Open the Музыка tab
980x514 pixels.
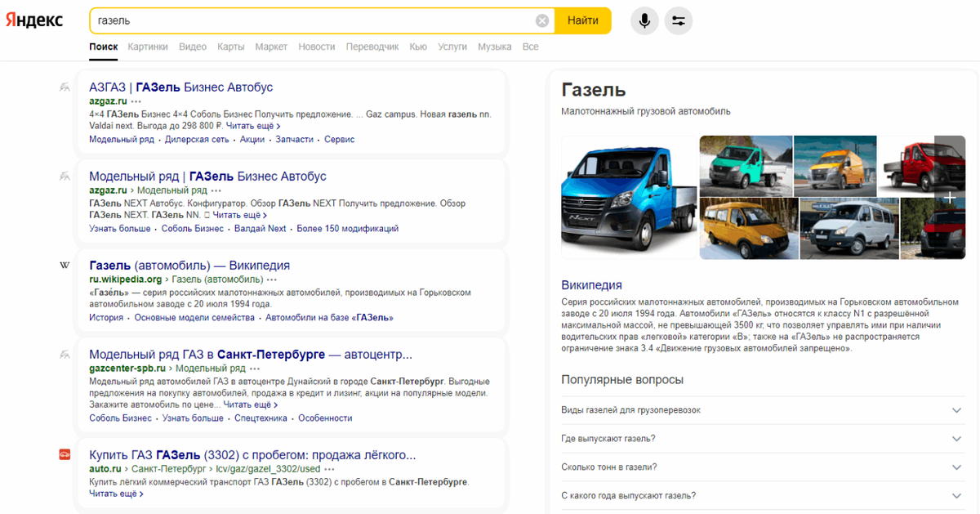tap(495, 47)
